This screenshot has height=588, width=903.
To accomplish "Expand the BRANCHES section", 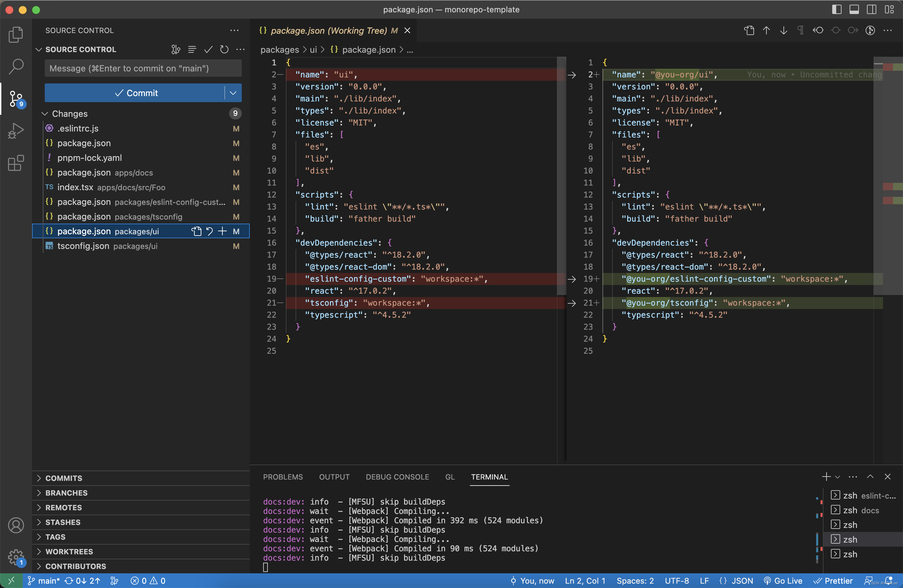I will [x=66, y=493].
